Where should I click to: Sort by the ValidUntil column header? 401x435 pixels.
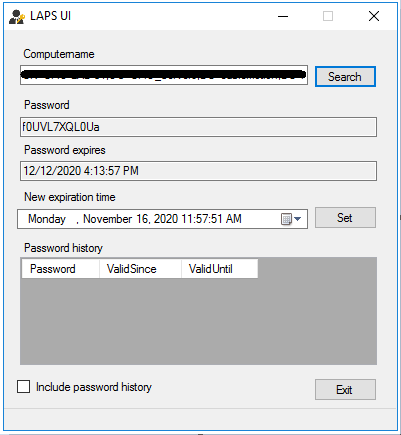click(x=220, y=269)
